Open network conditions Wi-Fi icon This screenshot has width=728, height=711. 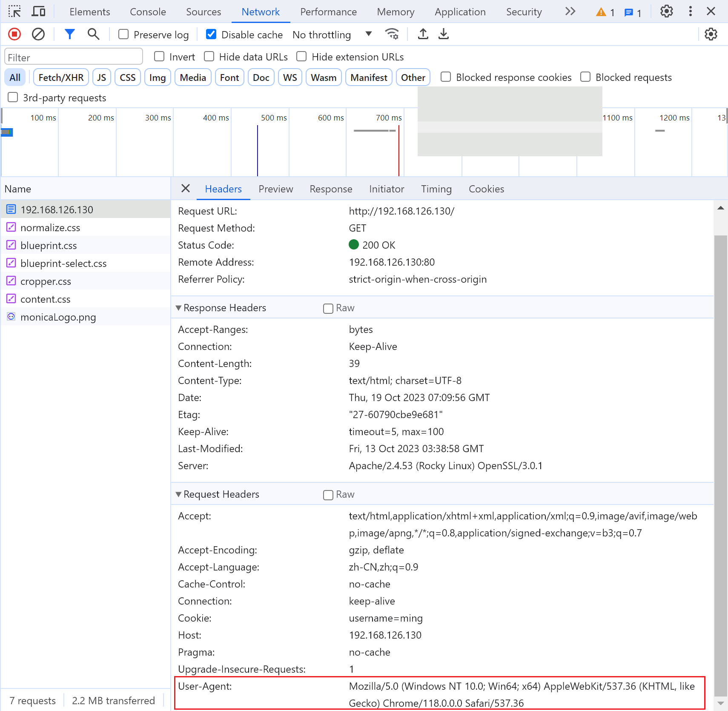[392, 34]
